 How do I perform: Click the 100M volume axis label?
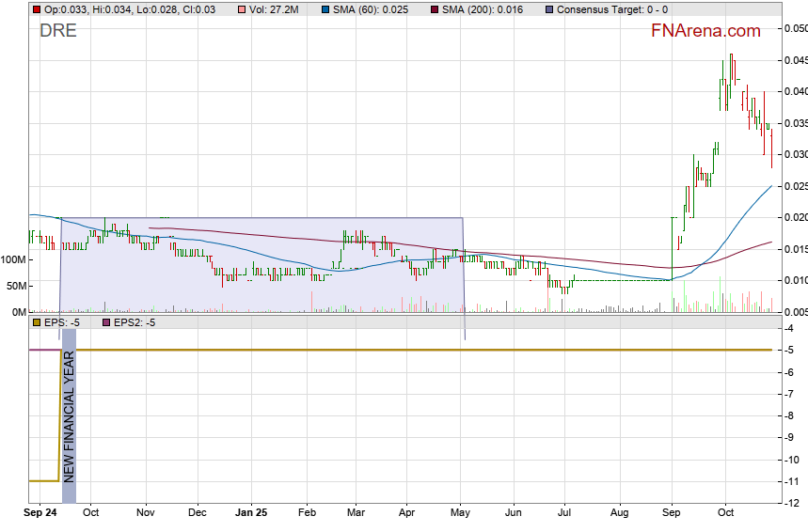click(13, 259)
